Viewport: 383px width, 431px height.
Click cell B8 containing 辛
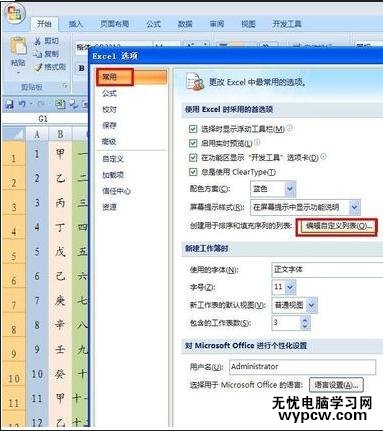pyautogui.click(x=60, y=325)
